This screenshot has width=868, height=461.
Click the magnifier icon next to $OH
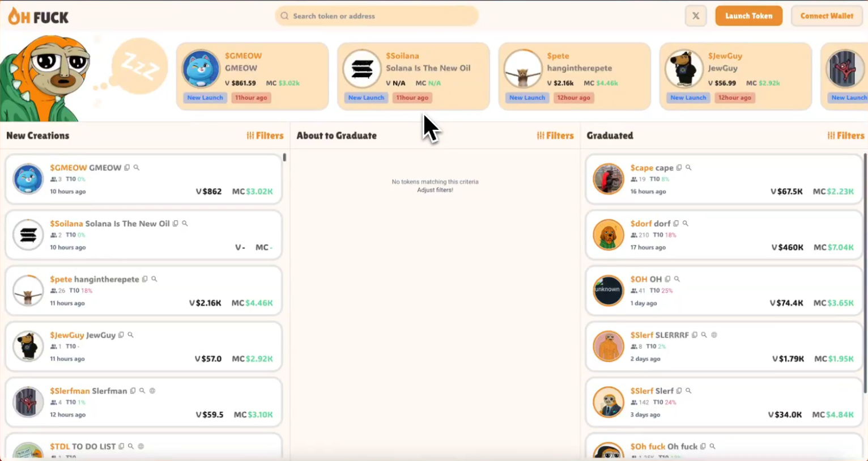coord(677,279)
